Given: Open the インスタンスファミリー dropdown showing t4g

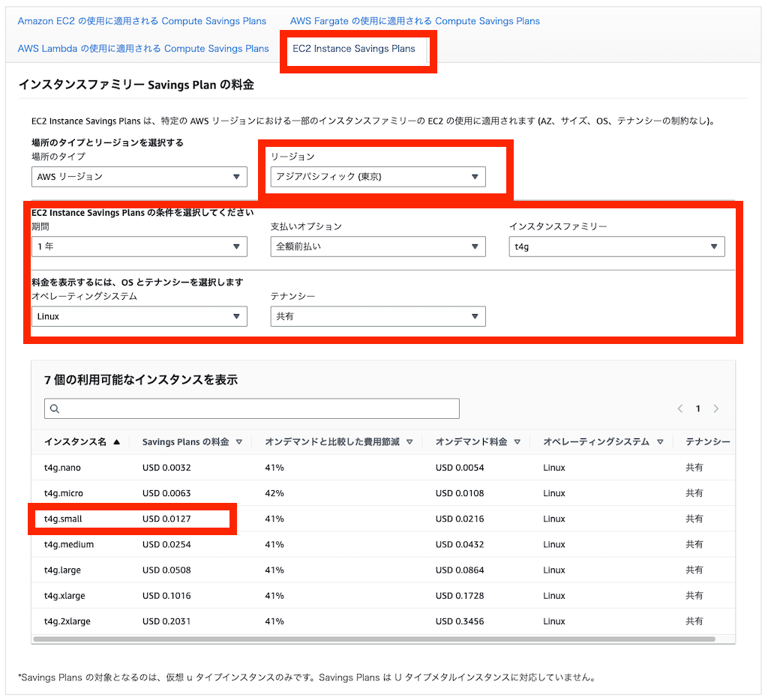Looking at the screenshot, I should tap(616, 247).
